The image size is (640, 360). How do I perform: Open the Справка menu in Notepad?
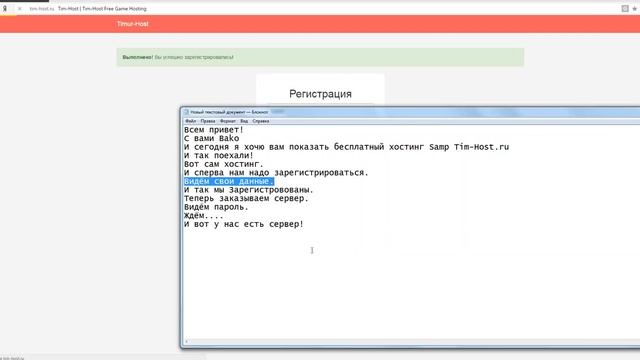tap(261, 121)
